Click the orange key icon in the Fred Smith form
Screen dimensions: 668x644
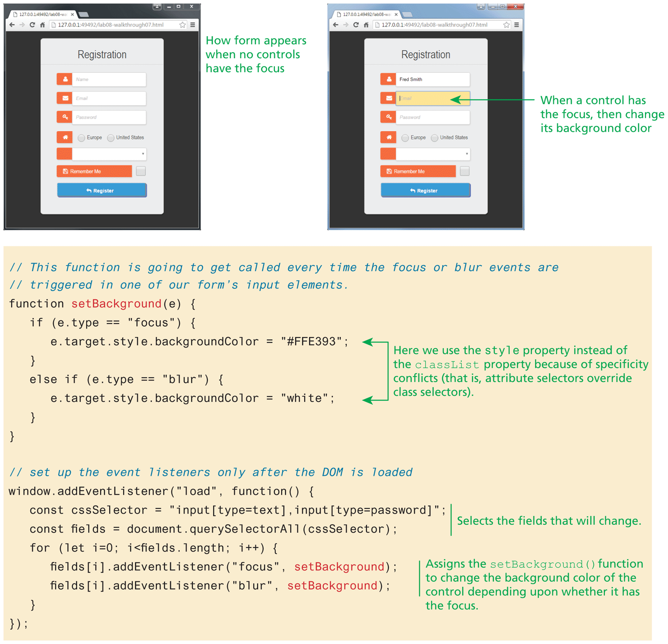[388, 117]
